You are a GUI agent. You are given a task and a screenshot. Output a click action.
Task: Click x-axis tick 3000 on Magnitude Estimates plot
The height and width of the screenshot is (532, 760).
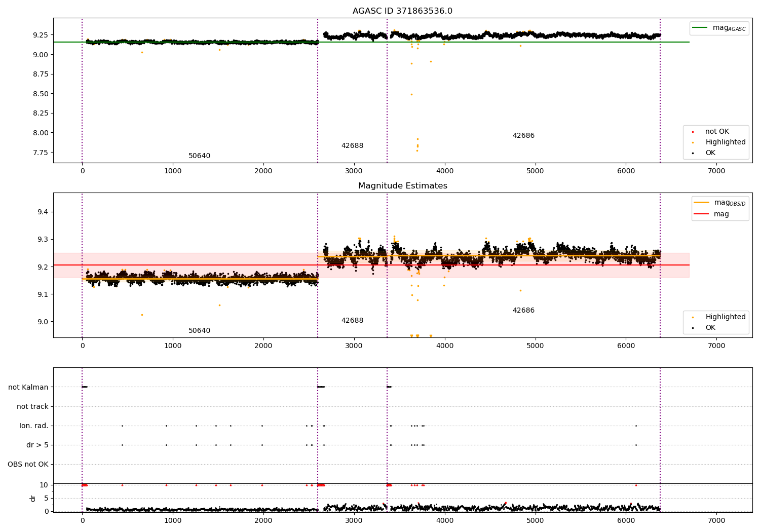[x=354, y=346]
